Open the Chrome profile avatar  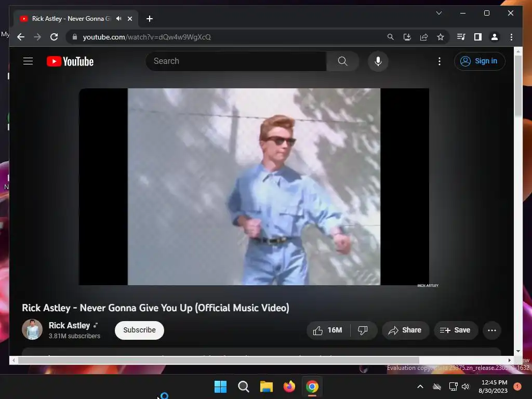(495, 37)
